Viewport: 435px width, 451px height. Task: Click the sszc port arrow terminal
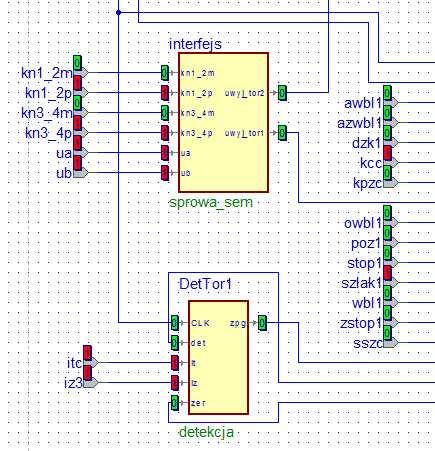click(391, 343)
